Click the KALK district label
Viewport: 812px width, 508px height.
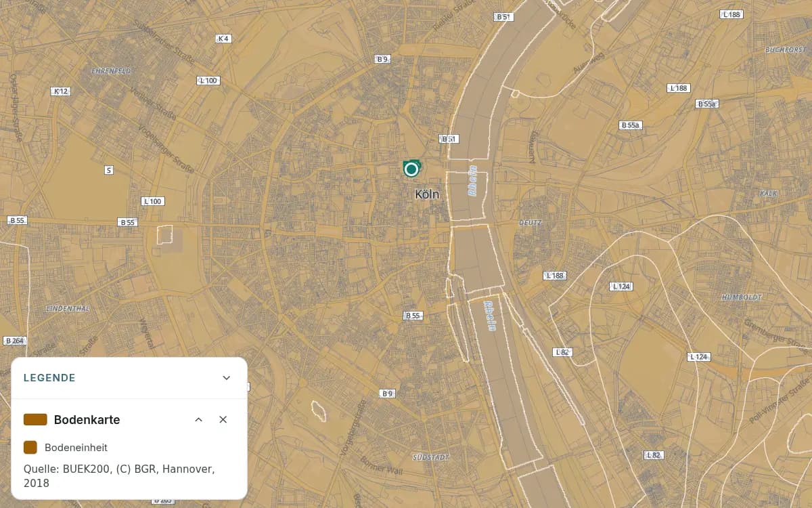pyautogui.click(x=769, y=193)
